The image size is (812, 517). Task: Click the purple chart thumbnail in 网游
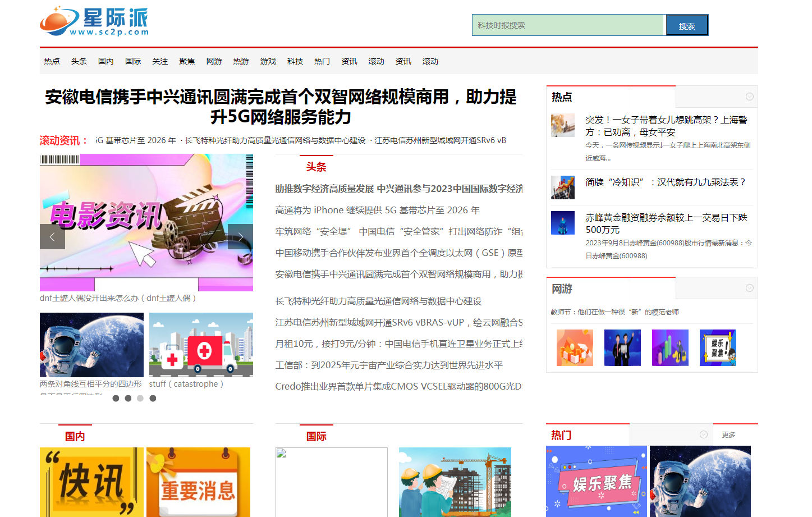click(x=670, y=347)
